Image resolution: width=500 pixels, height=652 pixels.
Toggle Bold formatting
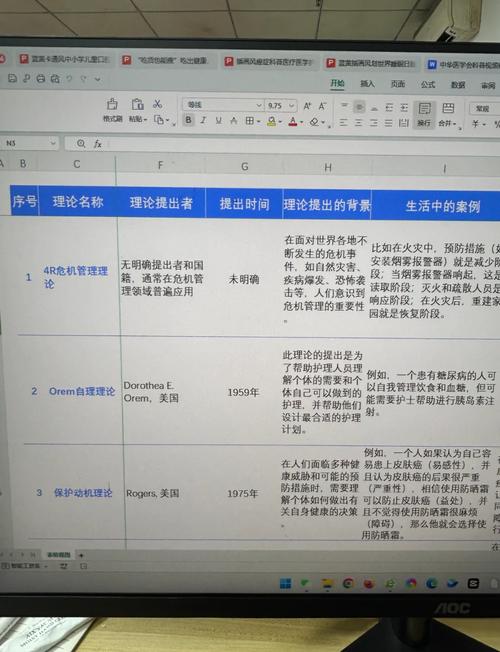(x=188, y=120)
